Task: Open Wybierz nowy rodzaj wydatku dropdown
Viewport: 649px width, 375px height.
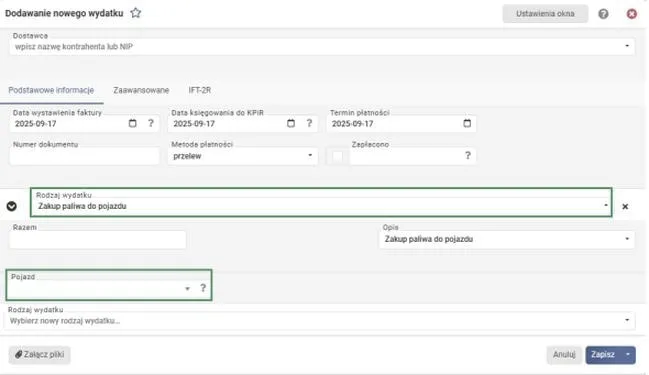Action: tap(627, 320)
